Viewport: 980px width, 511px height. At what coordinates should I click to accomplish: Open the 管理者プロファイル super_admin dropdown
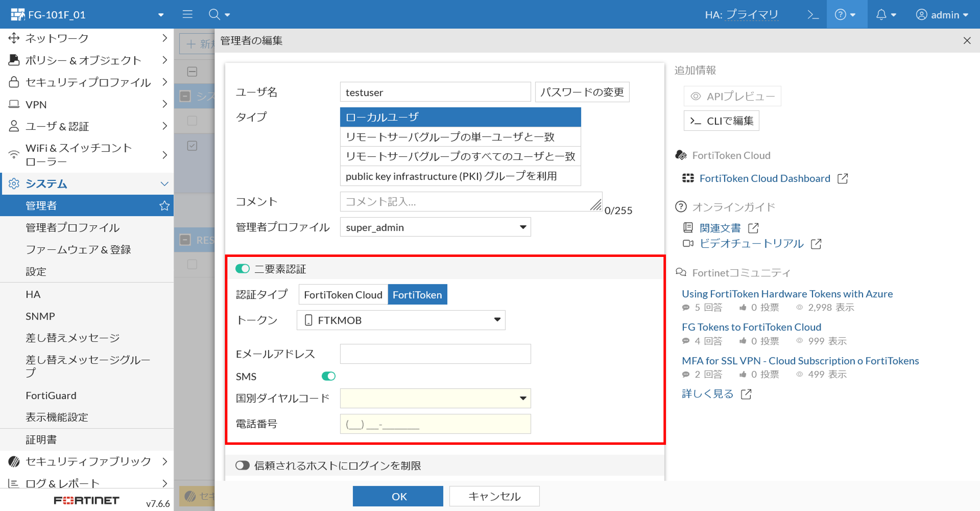point(435,227)
